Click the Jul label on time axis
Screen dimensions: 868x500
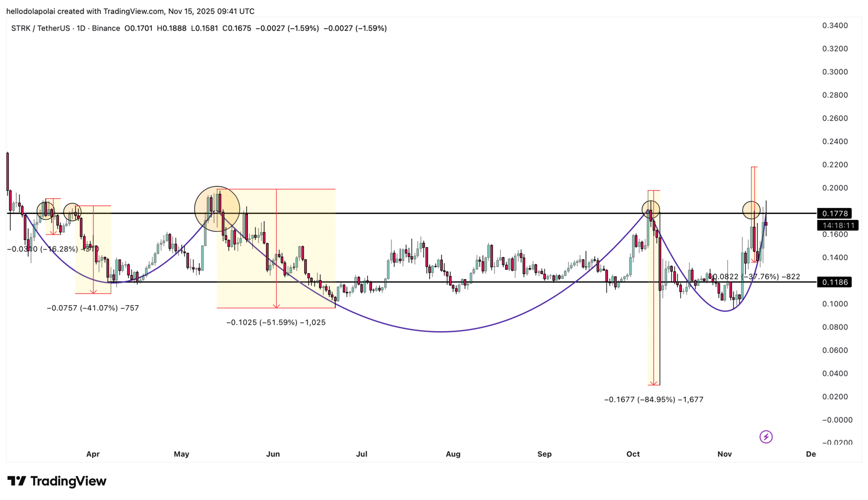[x=361, y=454]
